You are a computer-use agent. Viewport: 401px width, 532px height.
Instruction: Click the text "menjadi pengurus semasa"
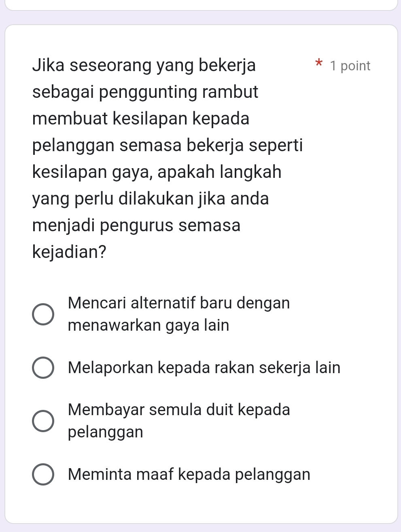pyautogui.click(x=136, y=225)
